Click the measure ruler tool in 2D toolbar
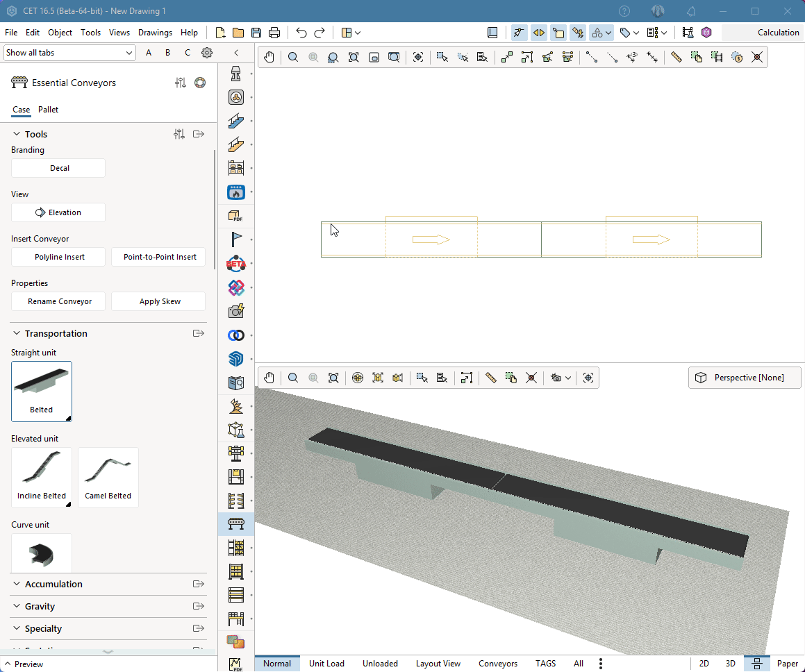Image resolution: width=805 pixels, height=672 pixels. [x=676, y=58]
